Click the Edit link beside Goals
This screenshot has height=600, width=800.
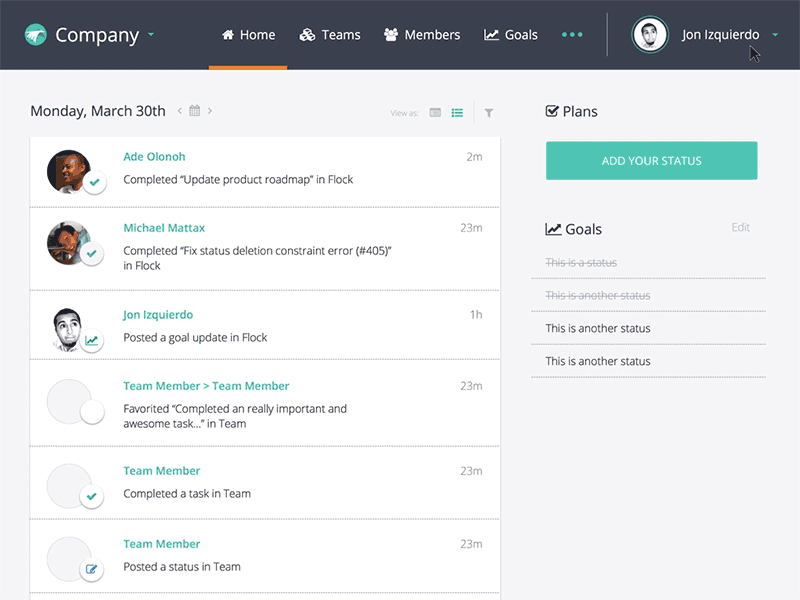point(740,227)
